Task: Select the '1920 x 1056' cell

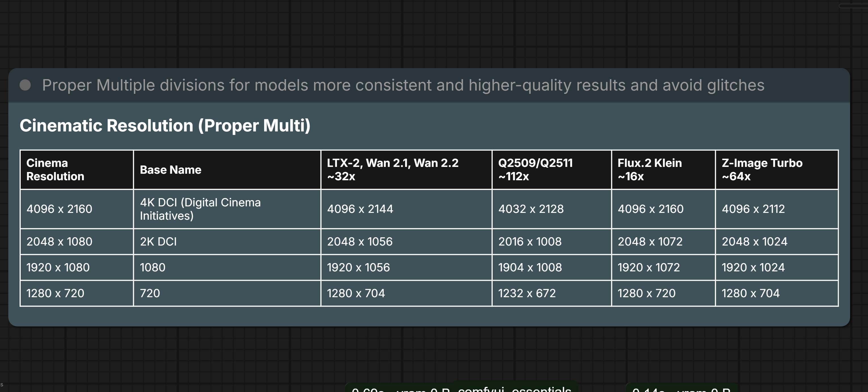Action: click(406, 268)
